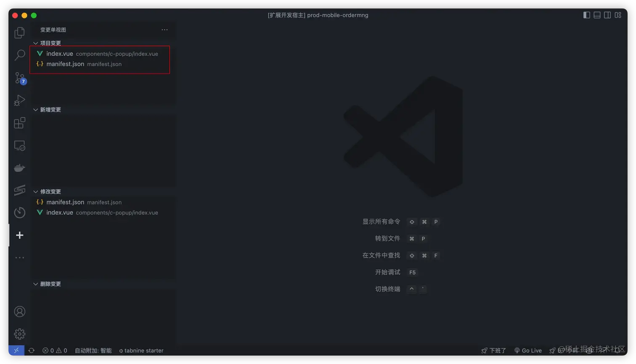Open the Run and Debug view

pyautogui.click(x=19, y=100)
